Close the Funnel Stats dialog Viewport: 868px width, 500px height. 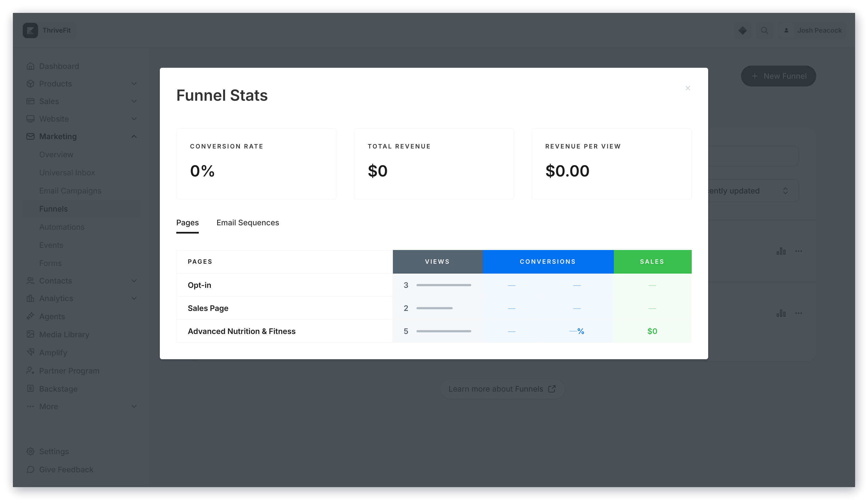pyautogui.click(x=688, y=88)
